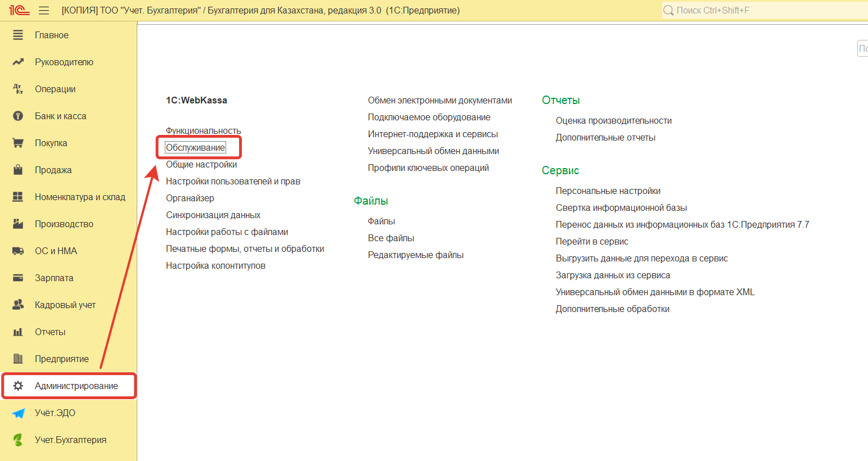Click the Покупка shopping cart icon
Viewport: 868px width, 461px height.
pyautogui.click(x=18, y=143)
